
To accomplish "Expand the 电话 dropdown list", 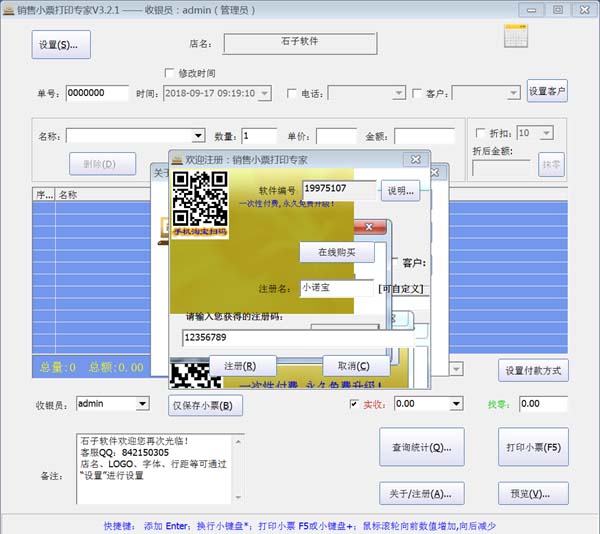I will pos(399,93).
